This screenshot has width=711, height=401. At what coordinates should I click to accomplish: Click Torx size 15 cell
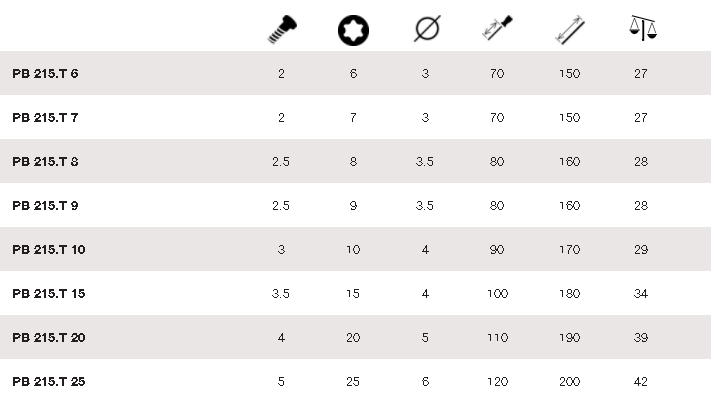(353, 294)
